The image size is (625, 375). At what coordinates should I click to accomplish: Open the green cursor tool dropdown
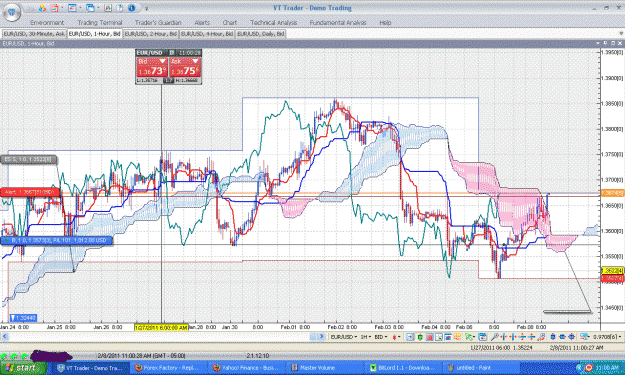pos(470,337)
